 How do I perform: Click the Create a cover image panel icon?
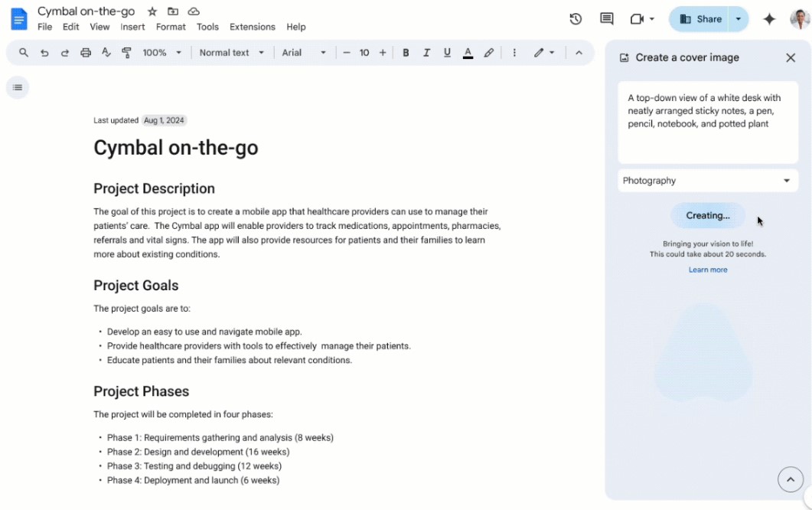624,57
